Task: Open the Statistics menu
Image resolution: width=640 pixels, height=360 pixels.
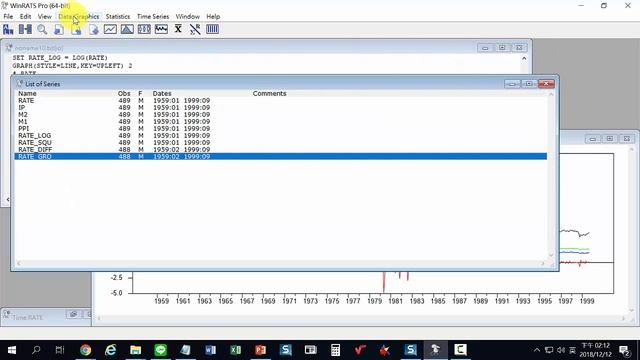Action: pyautogui.click(x=118, y=17)
